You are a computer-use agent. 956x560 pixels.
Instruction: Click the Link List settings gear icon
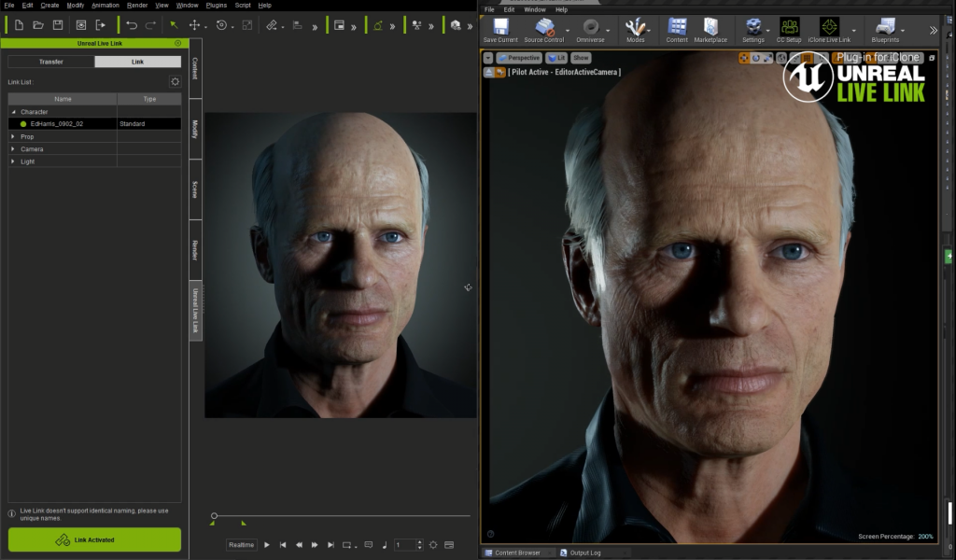(174, 82)
